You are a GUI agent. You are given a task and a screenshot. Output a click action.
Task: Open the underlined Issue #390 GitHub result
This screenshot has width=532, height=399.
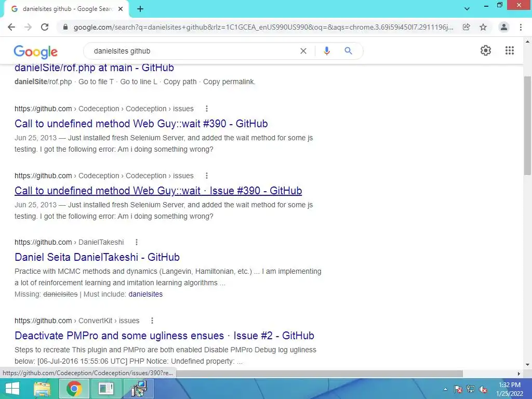158,191
